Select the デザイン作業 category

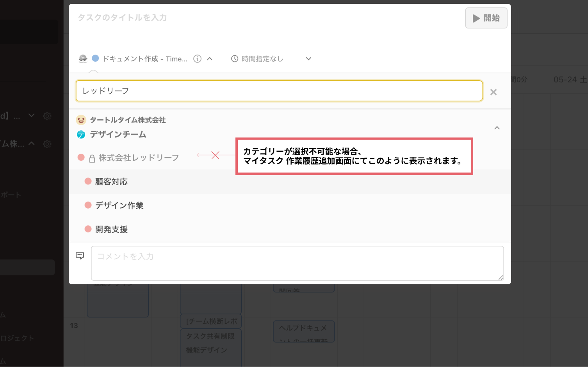click(x=119, y=206)
